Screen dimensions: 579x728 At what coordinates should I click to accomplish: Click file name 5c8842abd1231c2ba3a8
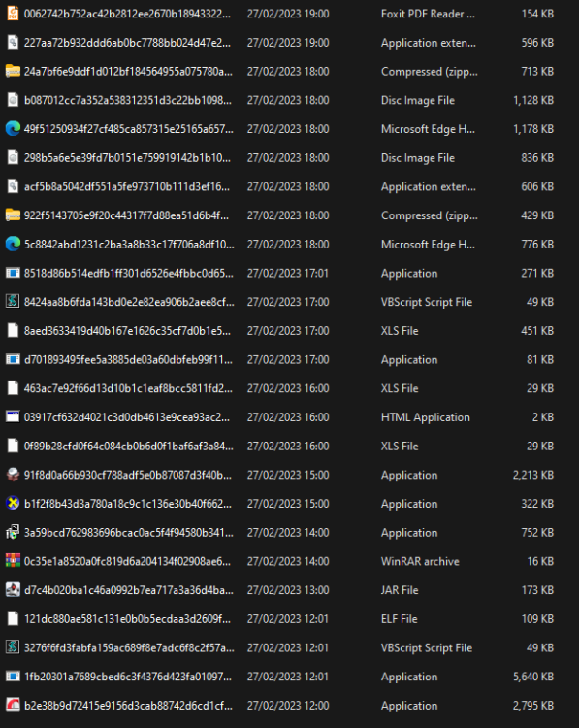coord(129,245)
